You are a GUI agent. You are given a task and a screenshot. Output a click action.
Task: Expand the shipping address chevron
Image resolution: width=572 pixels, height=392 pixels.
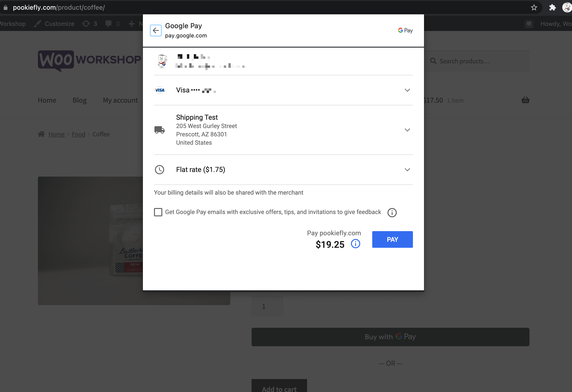(407, 130)
